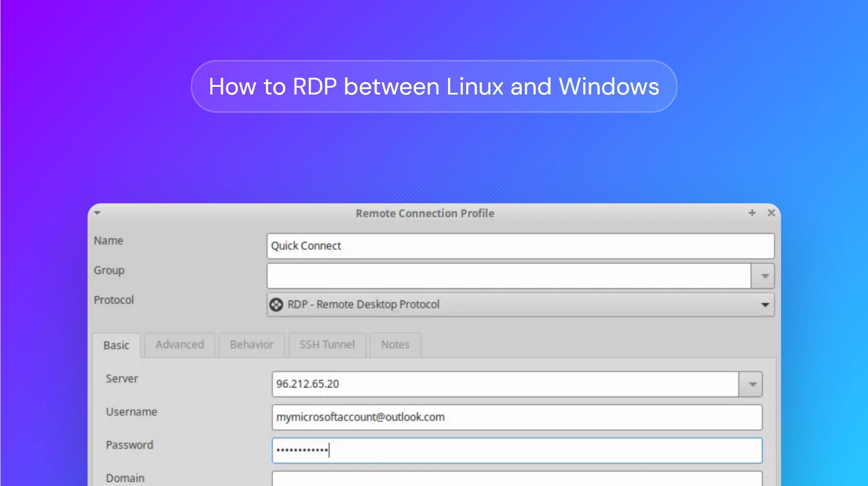Click the Domain input field
Image resolution: width=868 pixels, height=486 pixels.
click(x=517, y=478)
